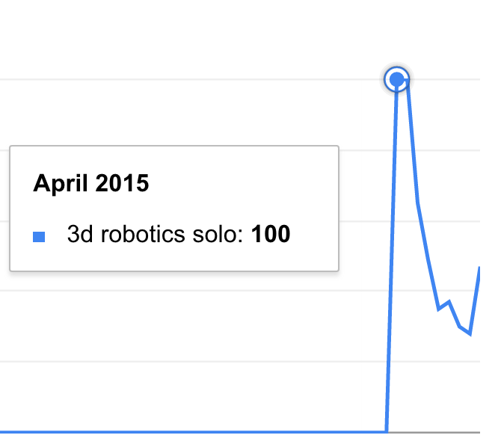The image size is (504, 441).
Task: Click the flat blue baseline of the chart
Action: coord(193,432)
